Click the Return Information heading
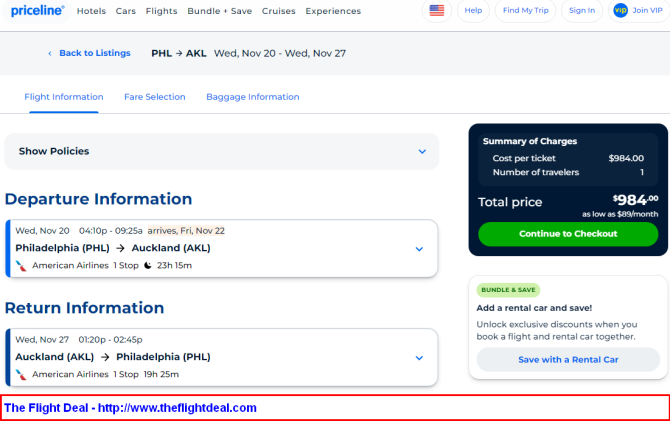The image size is (670, 421). tap(84, 308)
